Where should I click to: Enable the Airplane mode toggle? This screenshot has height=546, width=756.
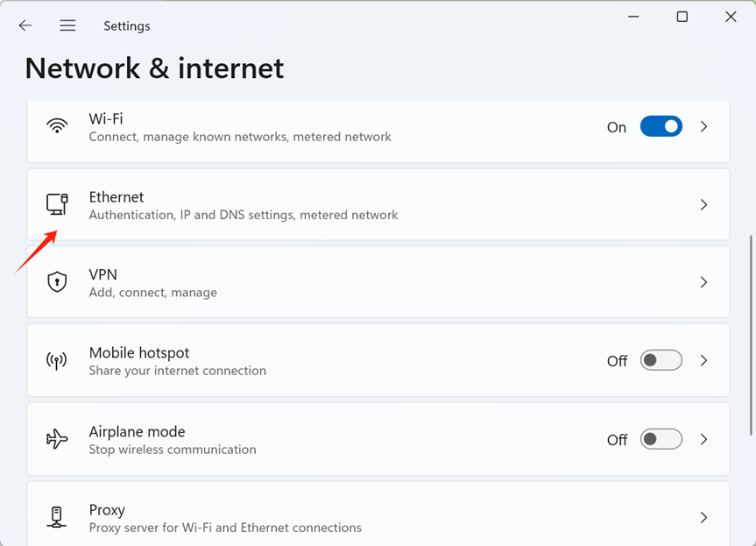pyautogui.click(x=661, y=439)
